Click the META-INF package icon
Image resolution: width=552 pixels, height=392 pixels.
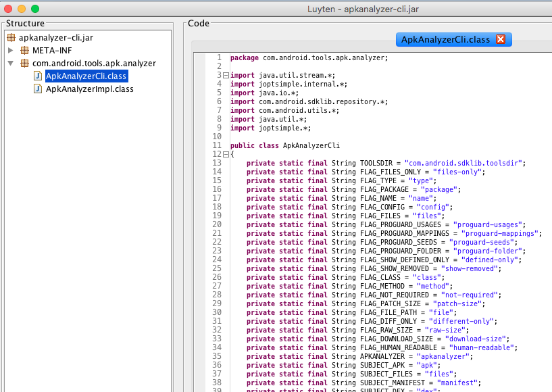coord(25,50)
